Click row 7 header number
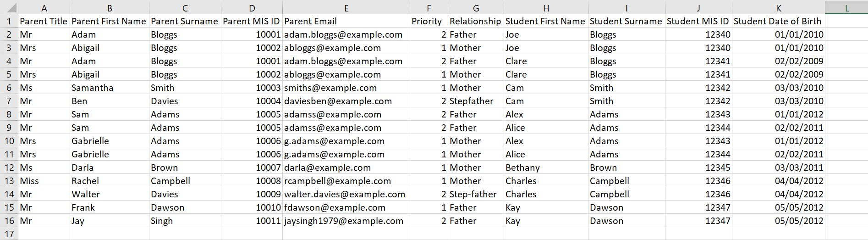This screenshot has width=868, height=240. (x=9, y=101)
